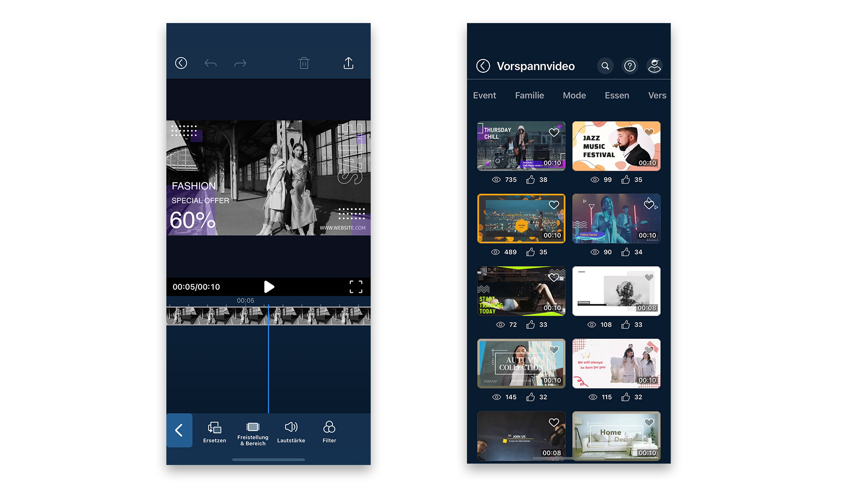Tap the redo arrow in editor

click(240, 63)
